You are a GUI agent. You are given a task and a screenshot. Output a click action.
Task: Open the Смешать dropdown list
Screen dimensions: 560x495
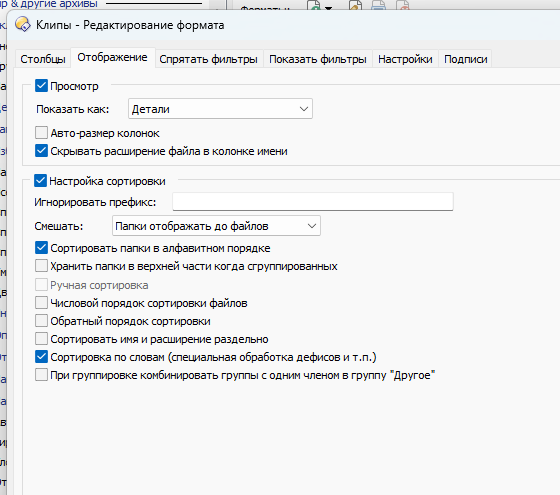pyautogui.click(x=216, y=226)
